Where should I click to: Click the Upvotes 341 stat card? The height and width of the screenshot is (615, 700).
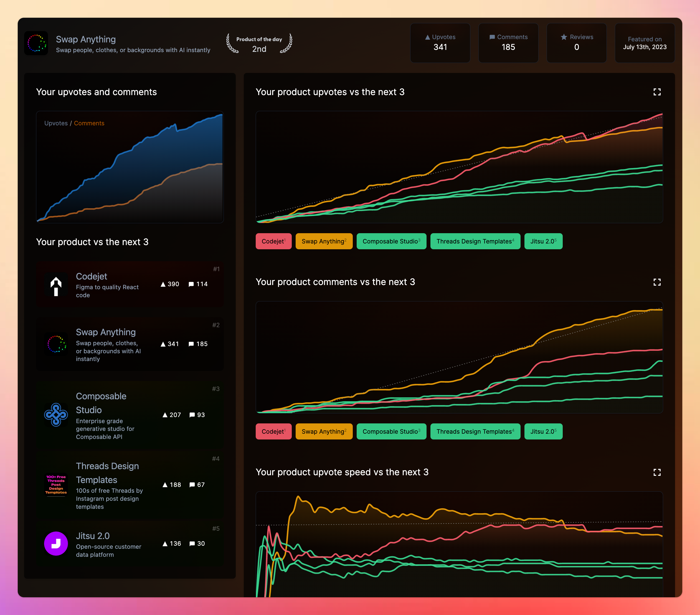[x=440, y=43]
